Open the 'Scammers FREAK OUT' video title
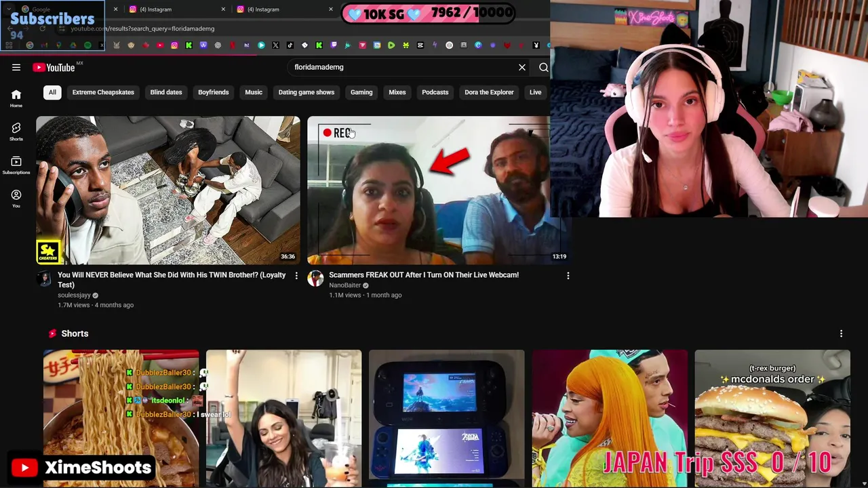 pyautogui.click(x=424, y=275)
